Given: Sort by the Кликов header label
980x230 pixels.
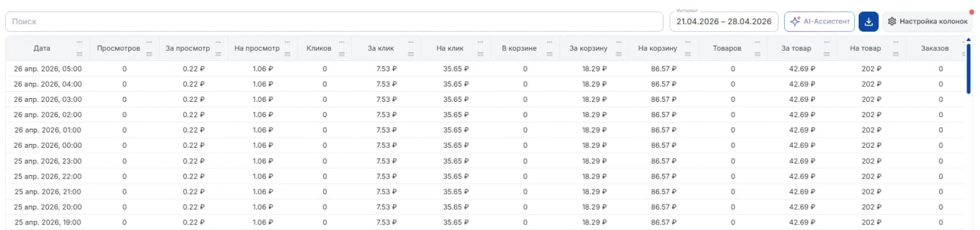Looking at the screenshot, I should (318, 48).
